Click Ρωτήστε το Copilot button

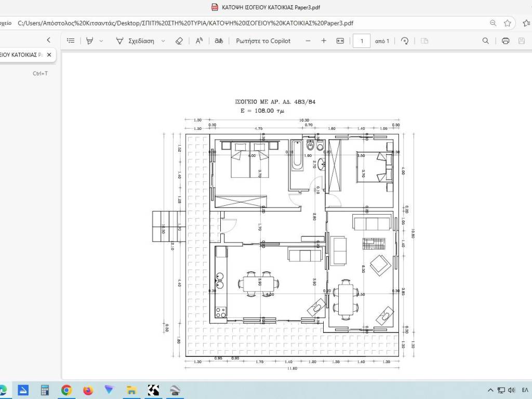coord(263,41)
